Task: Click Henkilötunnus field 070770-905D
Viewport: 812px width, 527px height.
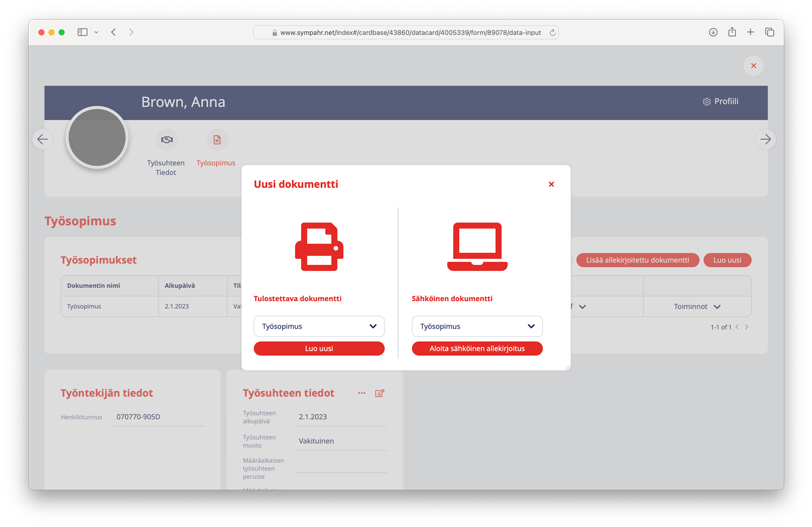Action: (x=159, y=417)
